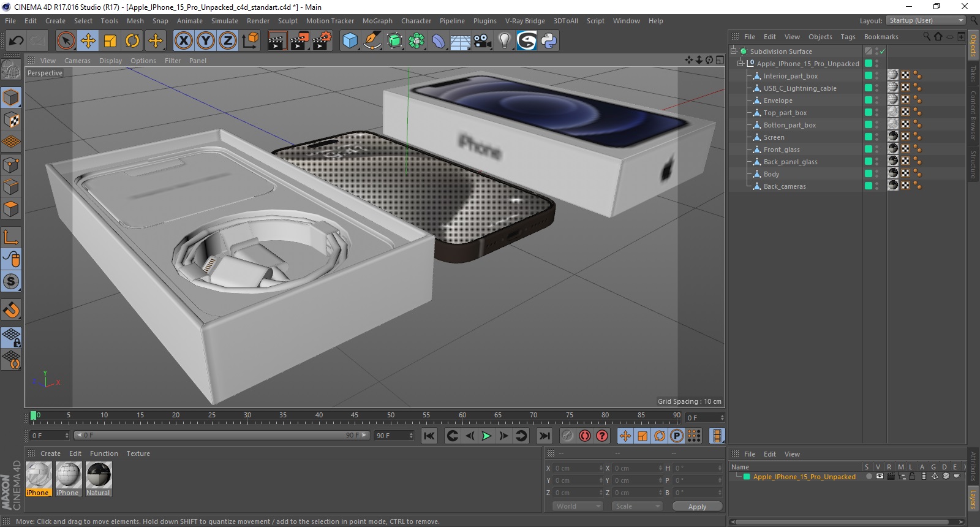Select the Back_cameras object

pos(785,186)
